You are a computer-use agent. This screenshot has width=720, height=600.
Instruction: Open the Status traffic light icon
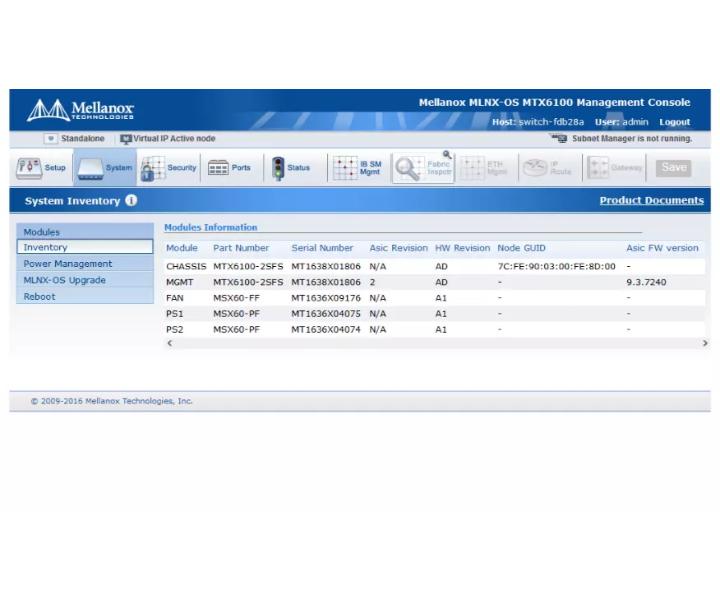[278, 168]
